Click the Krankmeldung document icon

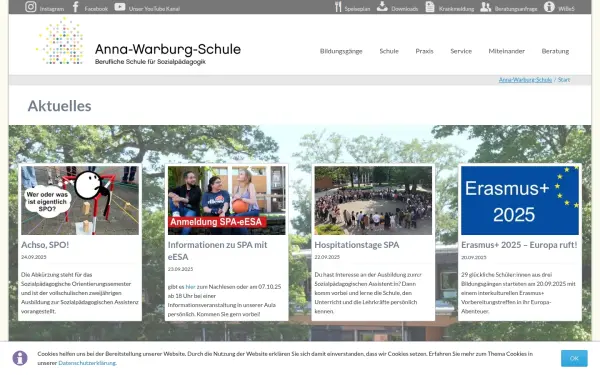[430, 7]
